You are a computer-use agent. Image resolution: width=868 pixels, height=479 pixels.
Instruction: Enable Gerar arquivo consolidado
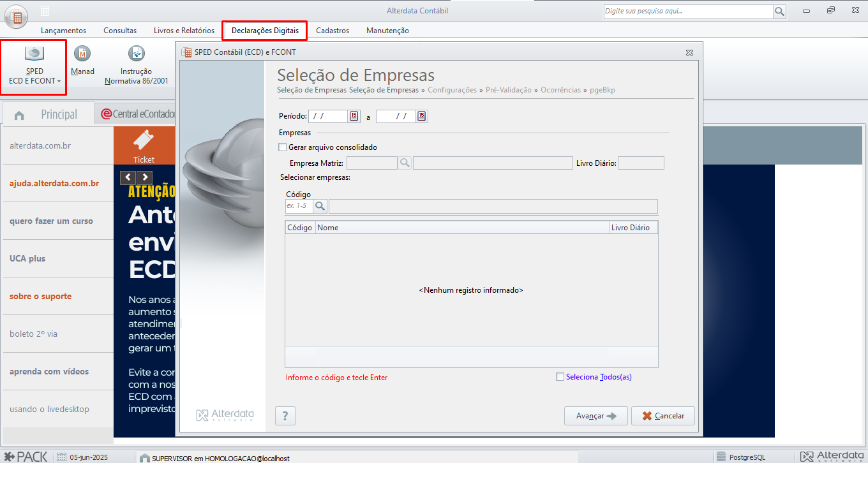(282, 147)
